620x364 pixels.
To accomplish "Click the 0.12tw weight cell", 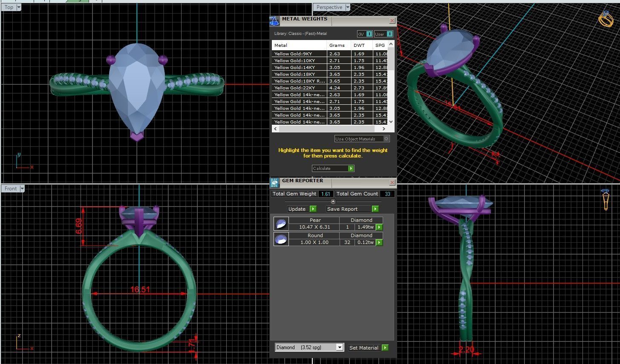I will [x=365, y=242].
